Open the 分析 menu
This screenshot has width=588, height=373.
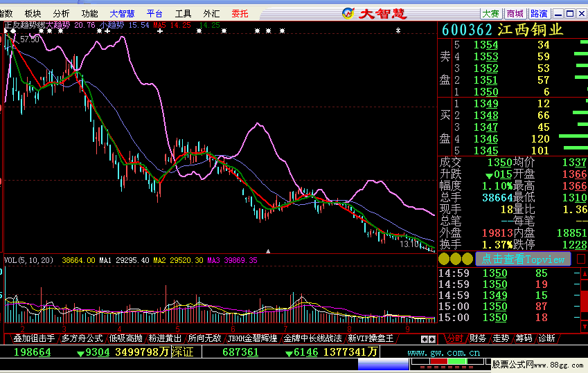pyautogui.click(x=61, y=14)
